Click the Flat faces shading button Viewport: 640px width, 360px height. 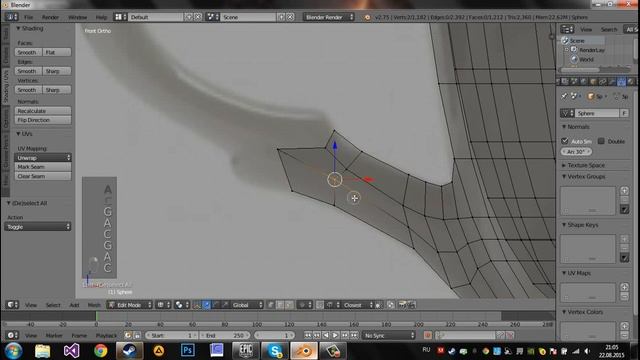pyautogui.click(x=57, y=52)
